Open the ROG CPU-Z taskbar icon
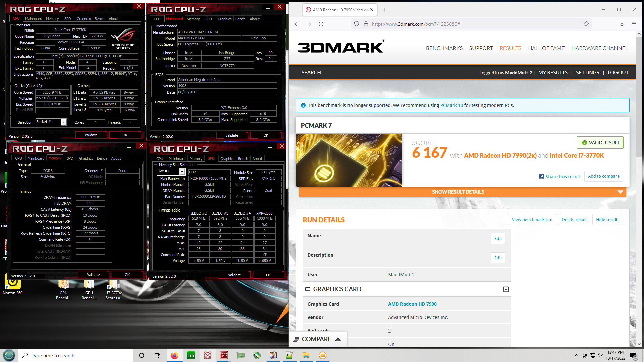Image resolution: width=644 pixels, height=362 pixels. tap(224, 355)
